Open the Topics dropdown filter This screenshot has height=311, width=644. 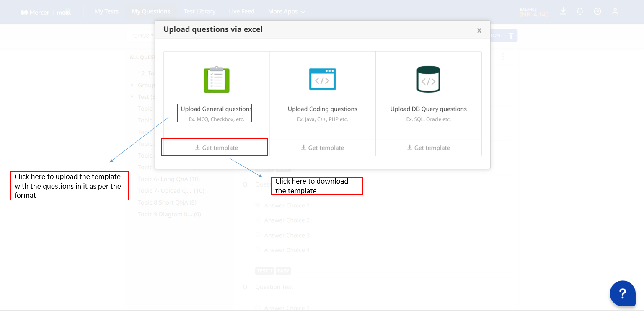(142, 36)
